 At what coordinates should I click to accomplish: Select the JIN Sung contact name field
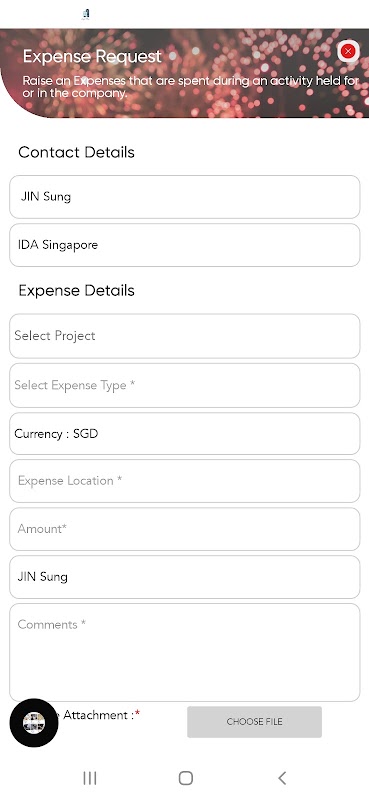[x=185, y=197]
